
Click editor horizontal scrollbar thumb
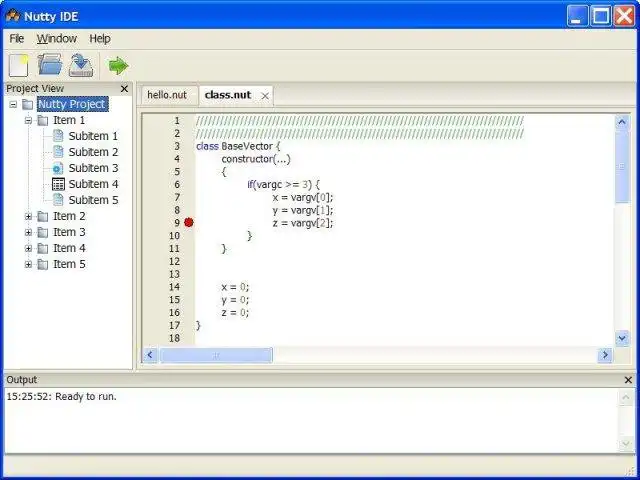click(216, 355)
